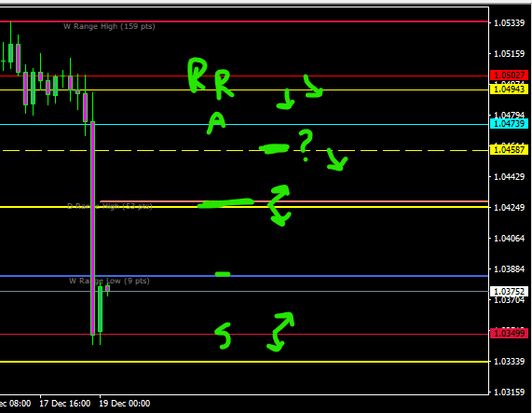
Task: Click the 1.03884 axis price value
Action: click(x=509, y=269)
